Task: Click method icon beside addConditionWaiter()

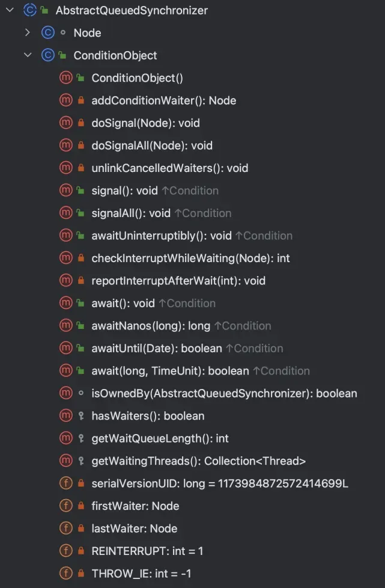Action: [x=66, y=100]
